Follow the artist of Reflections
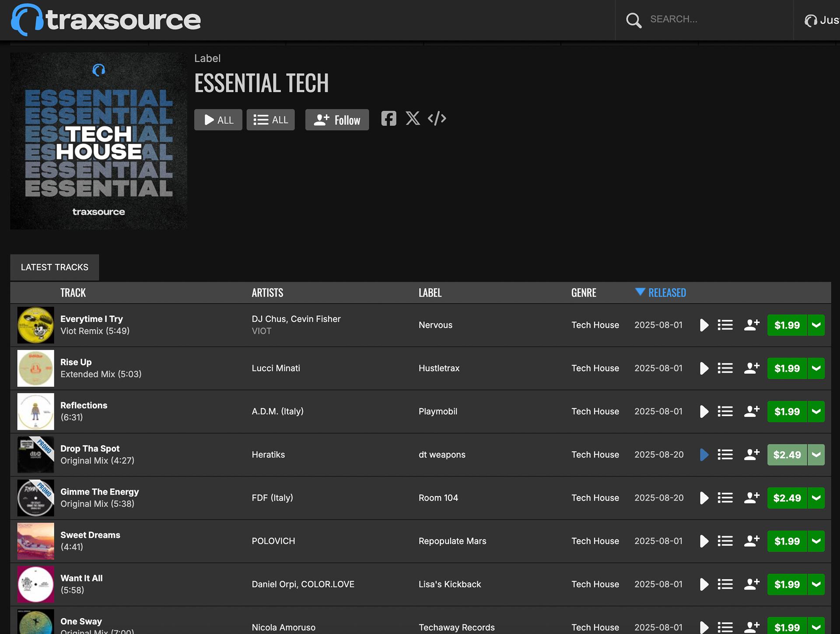Image resolution: width=840 pixels, height=634 pixels. [752, 412]
